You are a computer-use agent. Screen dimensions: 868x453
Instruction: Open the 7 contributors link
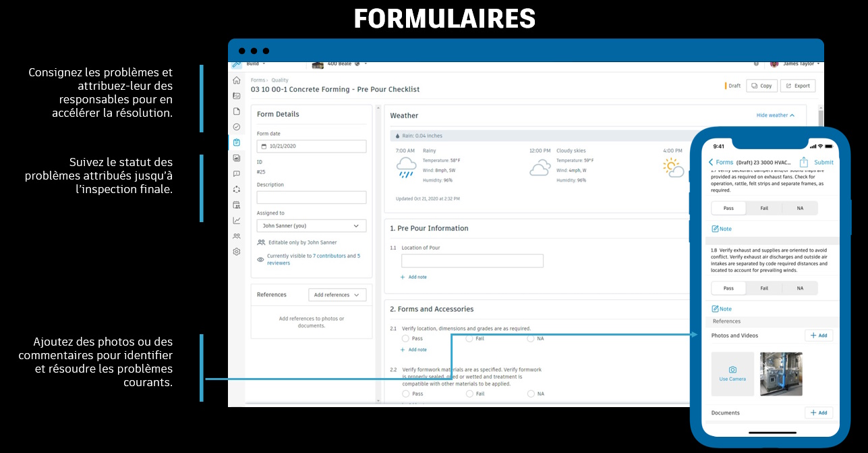329,256
